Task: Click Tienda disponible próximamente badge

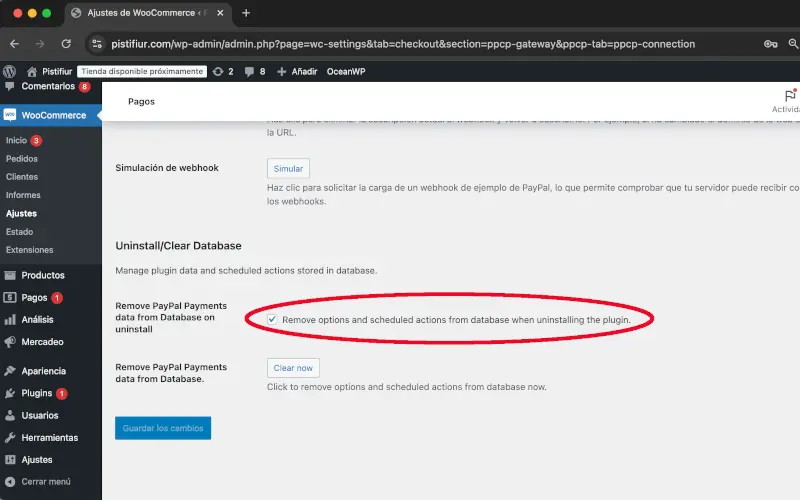Action: (x=142, y=71)
